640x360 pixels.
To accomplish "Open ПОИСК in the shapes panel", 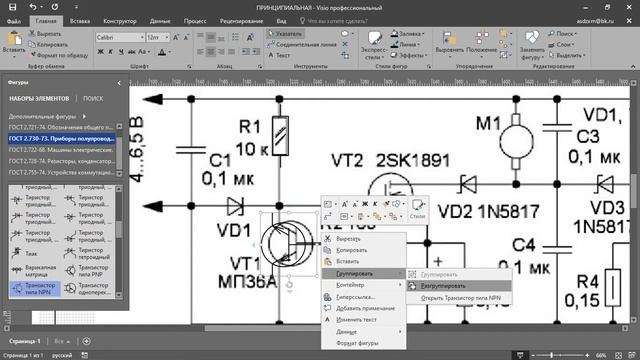I will coord(93,98).
